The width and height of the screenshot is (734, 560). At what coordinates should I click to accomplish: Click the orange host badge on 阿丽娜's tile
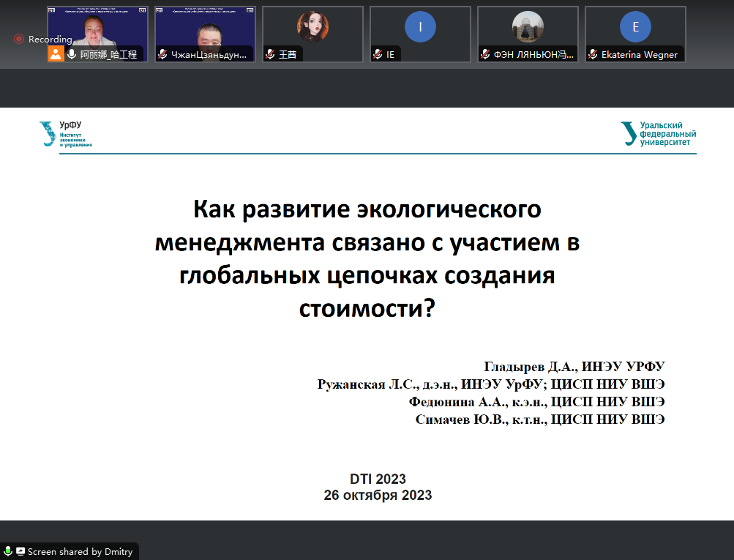56,54
